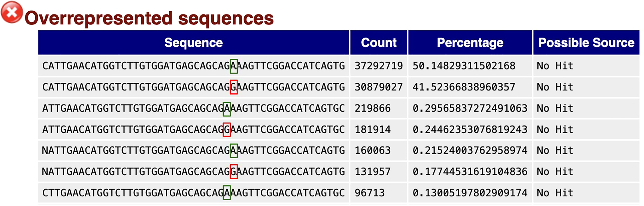644x206 pixels.
Task: Select the count value 37292719
Action: 378,66
